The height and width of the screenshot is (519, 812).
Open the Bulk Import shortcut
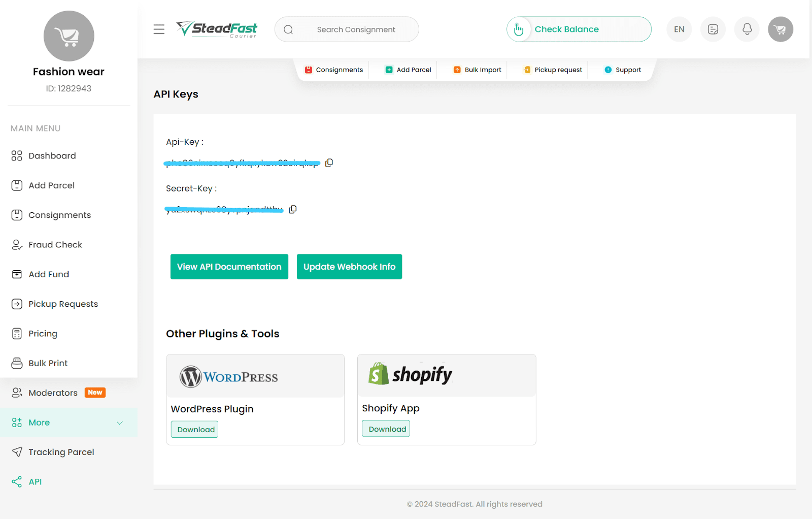477,70
